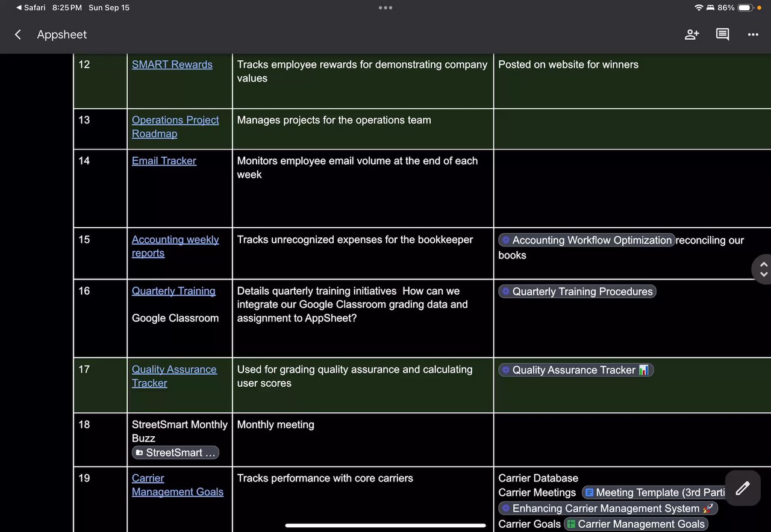Open the Carrier Management Goals link in row 19
Screen dimensions: 771x532
click(x=178, y=484)
